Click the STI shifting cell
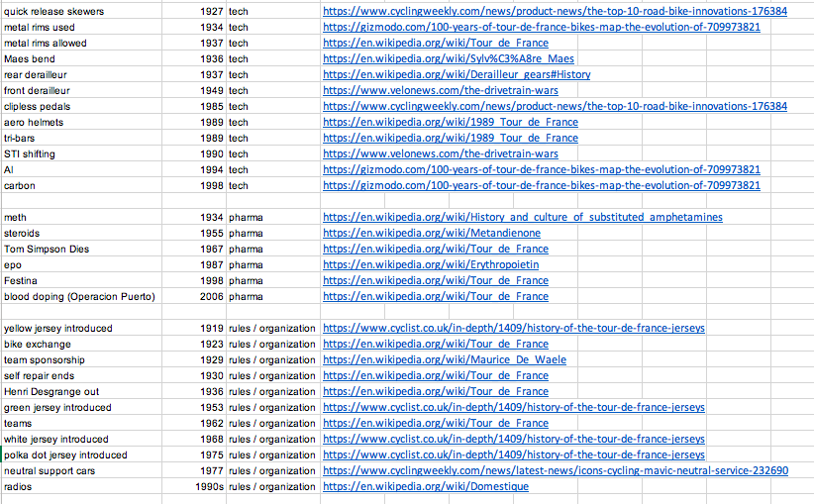The height and width of the screenshot is (504, 814). point(81,153)
